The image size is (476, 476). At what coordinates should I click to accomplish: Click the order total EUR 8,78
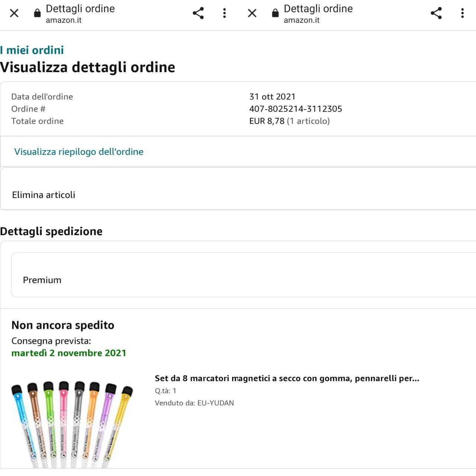pos(267,121)
